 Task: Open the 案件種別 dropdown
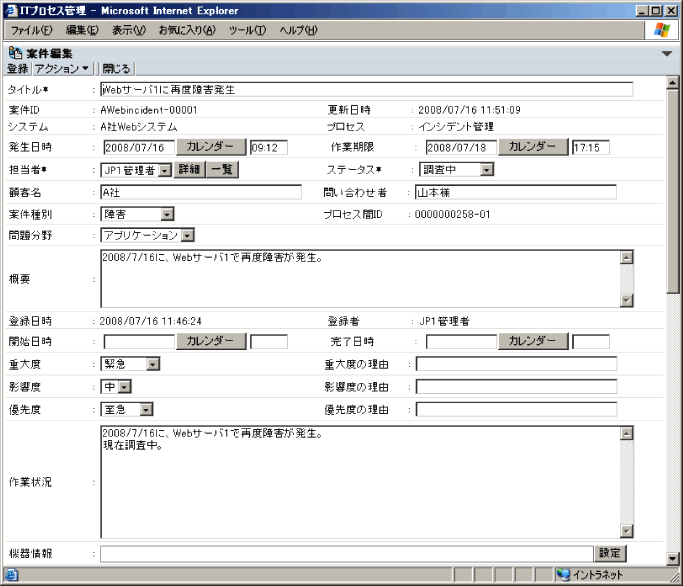[137, 214]
